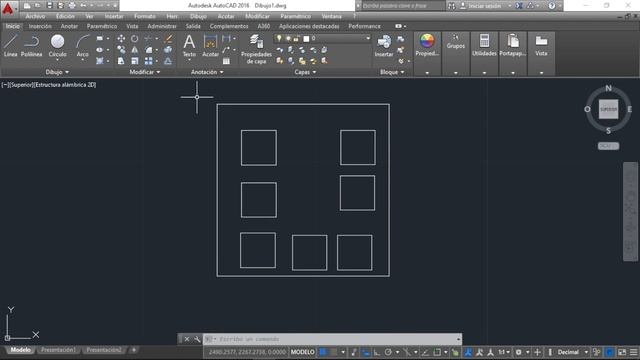
Task: Add new layout with plus button
Action: 133,350
